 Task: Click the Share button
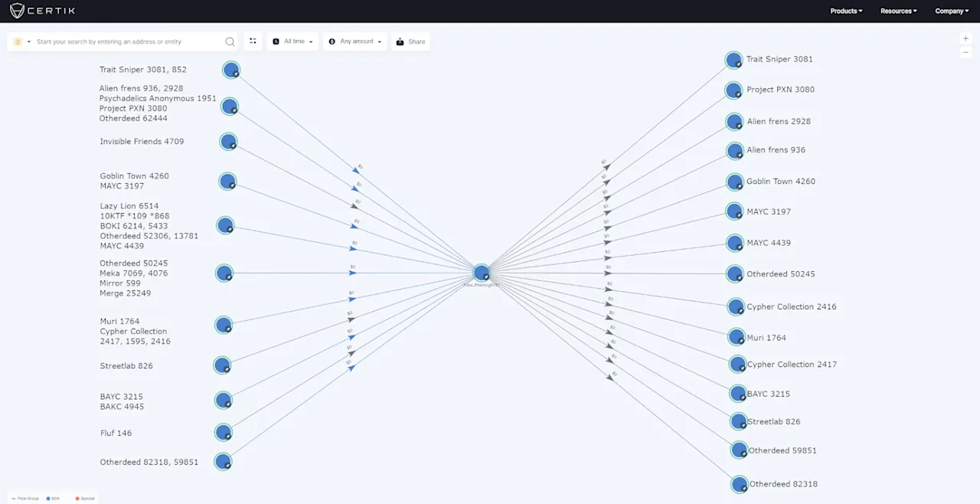(410, 41)
